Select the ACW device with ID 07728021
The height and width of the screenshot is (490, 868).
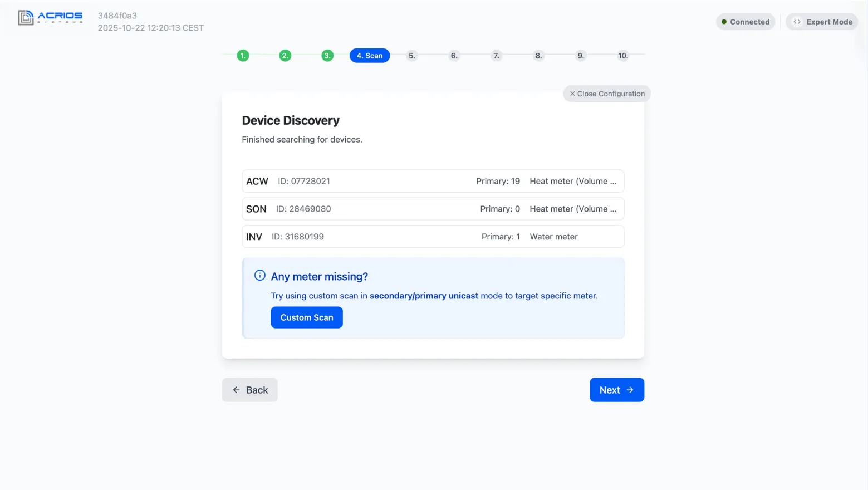(433, 181)
